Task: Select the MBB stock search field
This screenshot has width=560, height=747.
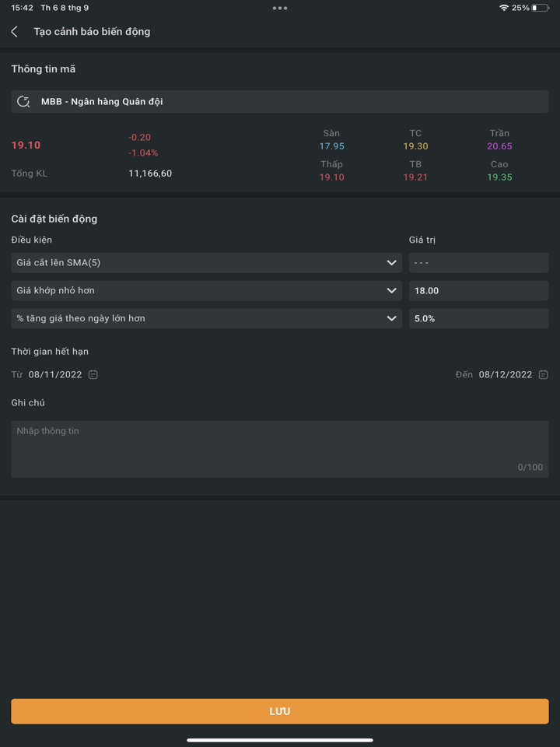Action: (x=288, y=102)
